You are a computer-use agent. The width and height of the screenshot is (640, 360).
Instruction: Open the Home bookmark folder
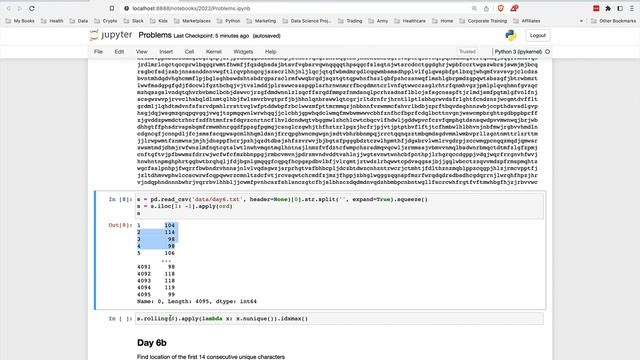point(442,21)
